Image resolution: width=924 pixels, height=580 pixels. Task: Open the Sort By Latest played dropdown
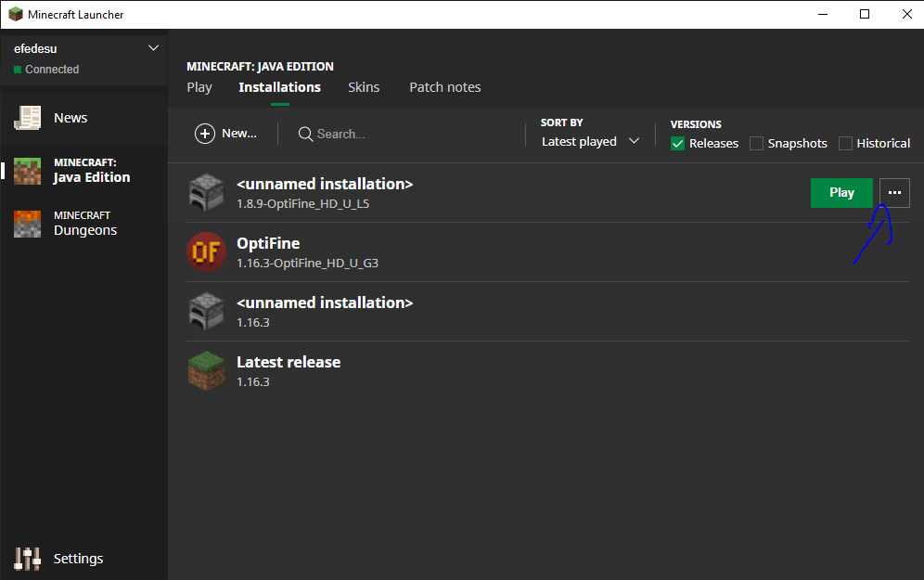pyautogui.click(x=590, y=141)
